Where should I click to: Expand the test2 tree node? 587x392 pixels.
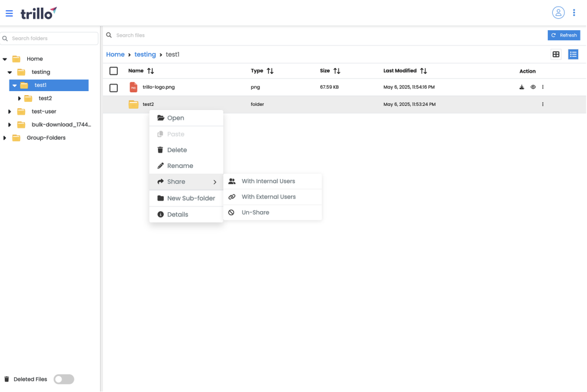pyautogui.click(x=19, y=98)
